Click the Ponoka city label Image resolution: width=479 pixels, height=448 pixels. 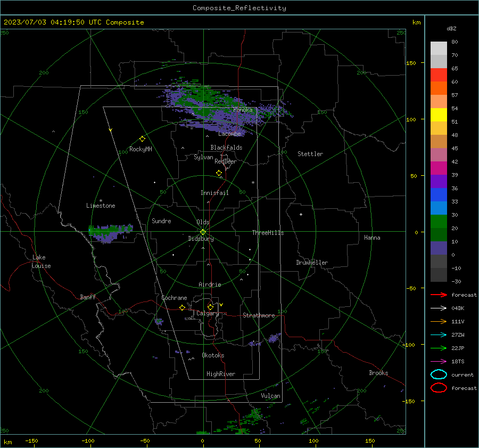tap(243, 110)
